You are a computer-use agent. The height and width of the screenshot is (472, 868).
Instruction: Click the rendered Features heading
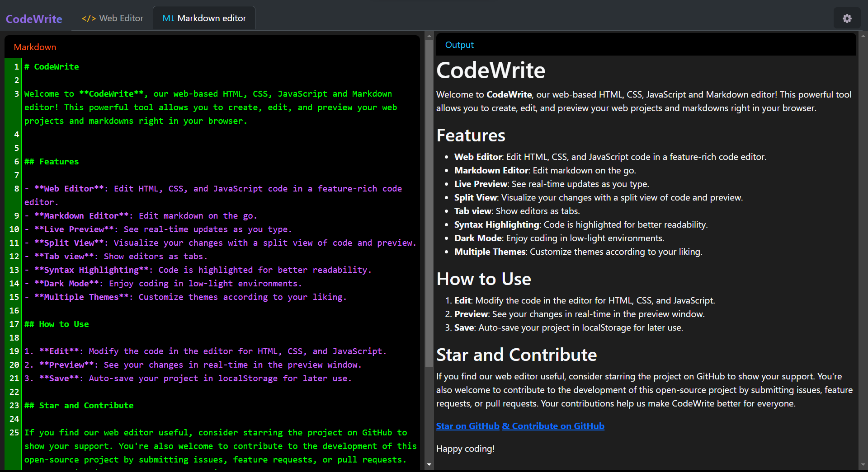coord(471,136)
